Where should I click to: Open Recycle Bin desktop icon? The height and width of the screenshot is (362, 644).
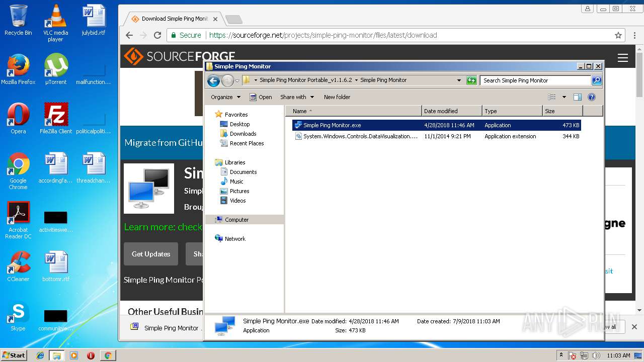[18, 20]
